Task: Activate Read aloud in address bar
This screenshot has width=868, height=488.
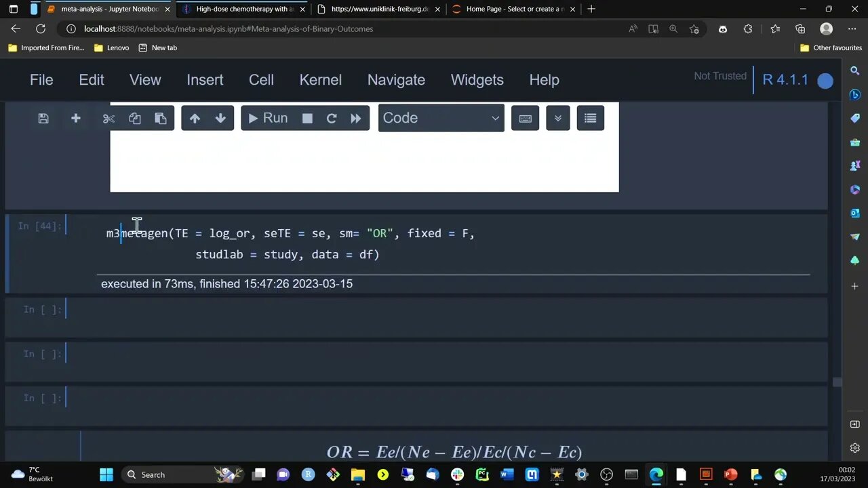Action: tap(633, 29)
